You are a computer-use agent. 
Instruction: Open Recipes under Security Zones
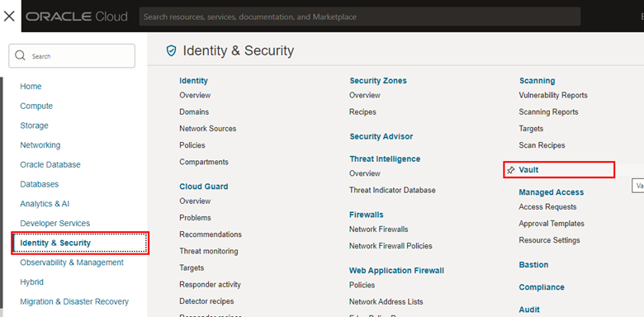(x=362, y=111)
